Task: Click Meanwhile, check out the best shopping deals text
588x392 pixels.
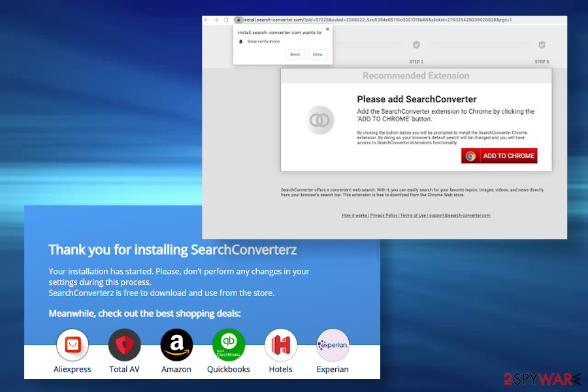Action: pos(145,314)
